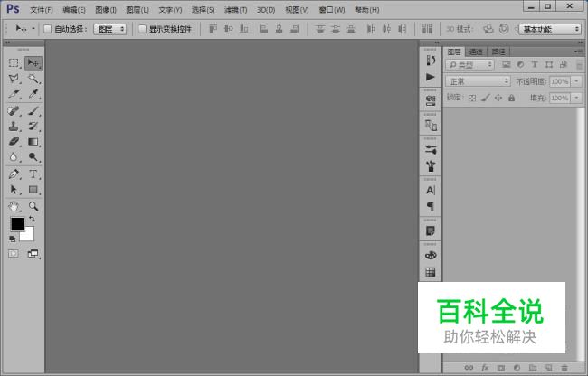Toggle lock position icon
This screenshot has width=588, height=376.
[498, 99]
